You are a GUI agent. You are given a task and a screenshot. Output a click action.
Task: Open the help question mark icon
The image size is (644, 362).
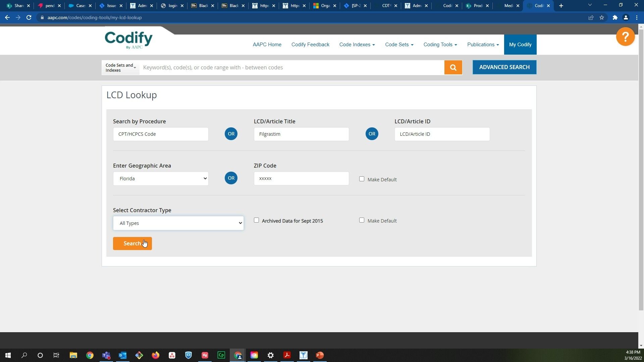(x=625, y=37)
